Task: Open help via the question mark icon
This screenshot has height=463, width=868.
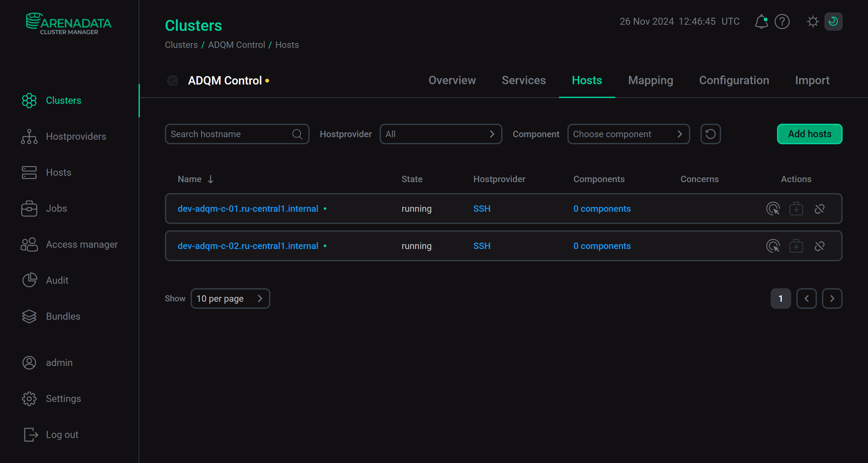Action: tap(782, 21)
